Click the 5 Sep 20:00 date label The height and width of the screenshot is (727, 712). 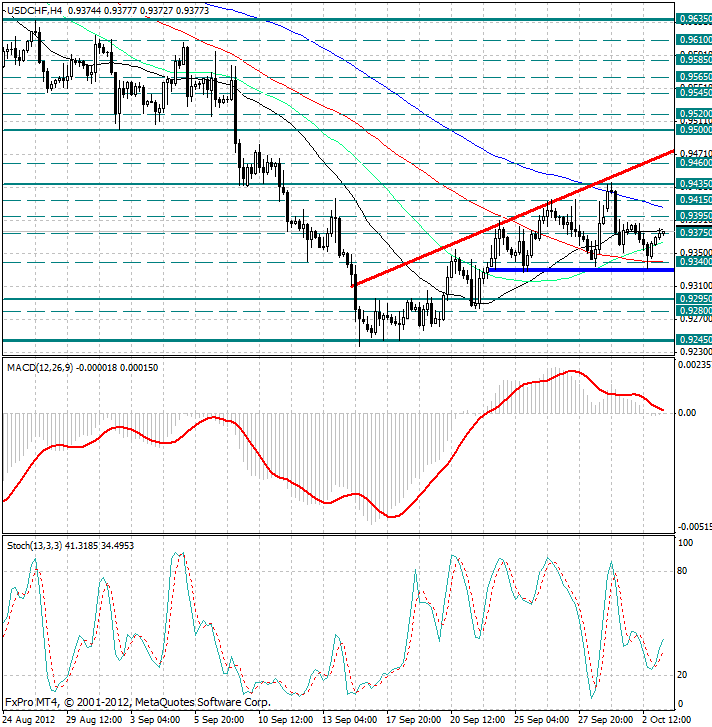pyautogui.click(x=220, y=720)
